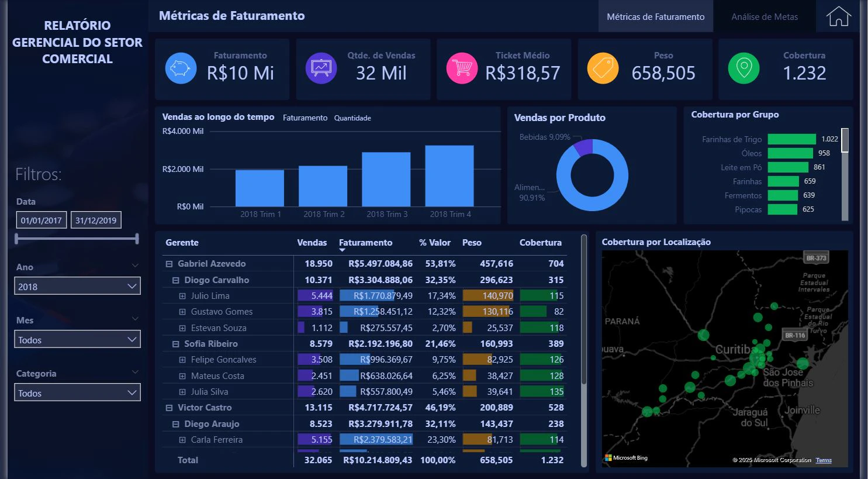This screenshot has height=479, width=868.
Task: Click the home icon in top bar
Action: (838, 16)
